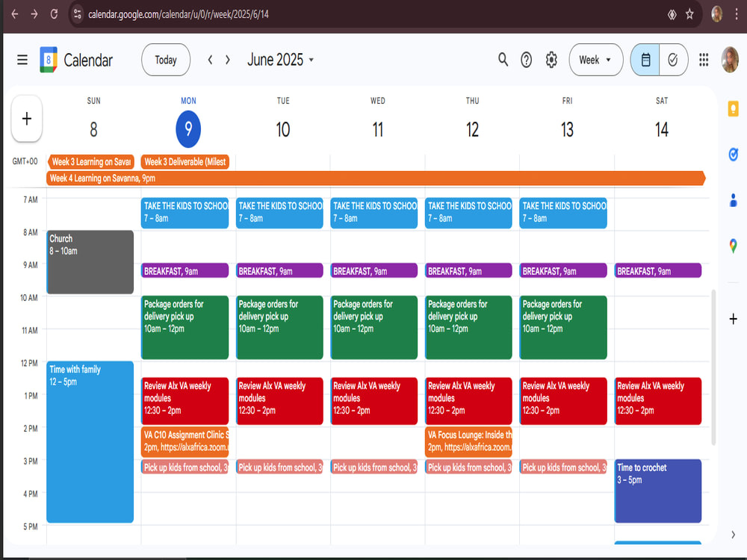
Task: Open Friday Review Alx VA weekly modules
Action: coord(563,401)
